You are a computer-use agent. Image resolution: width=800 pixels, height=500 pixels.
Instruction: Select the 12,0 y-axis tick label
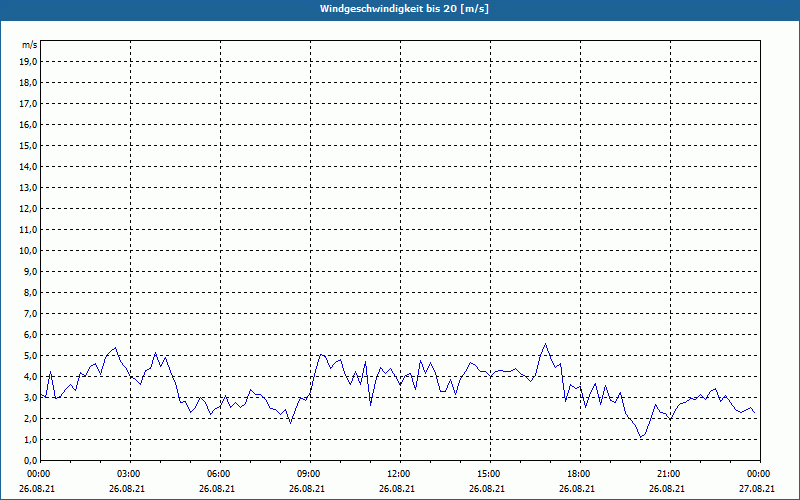click(x=28, y=208)
